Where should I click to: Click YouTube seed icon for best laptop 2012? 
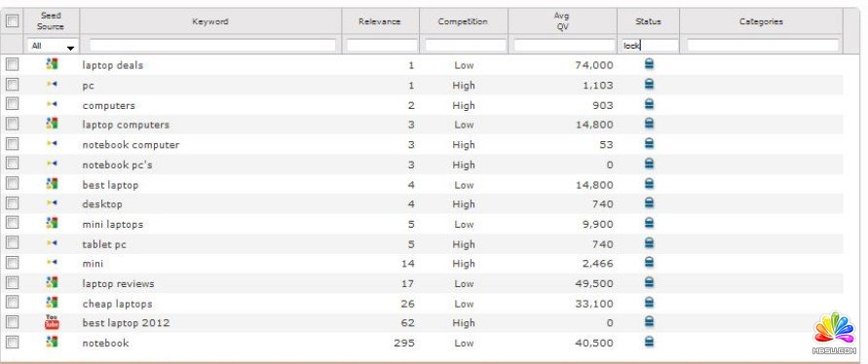click(52, 322)
